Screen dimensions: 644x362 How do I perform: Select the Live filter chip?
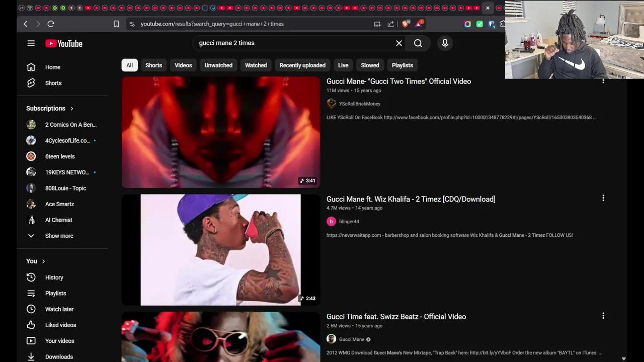343,65
